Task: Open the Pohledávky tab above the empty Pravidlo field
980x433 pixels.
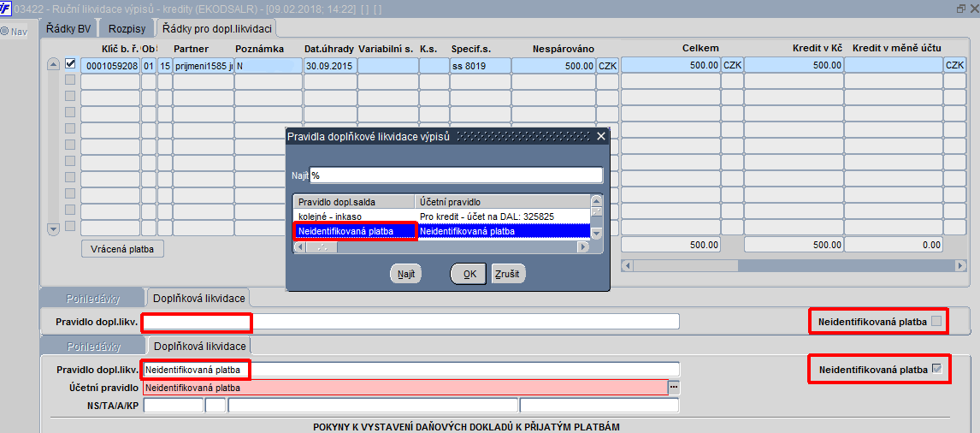Action: [x=92, y=297]
